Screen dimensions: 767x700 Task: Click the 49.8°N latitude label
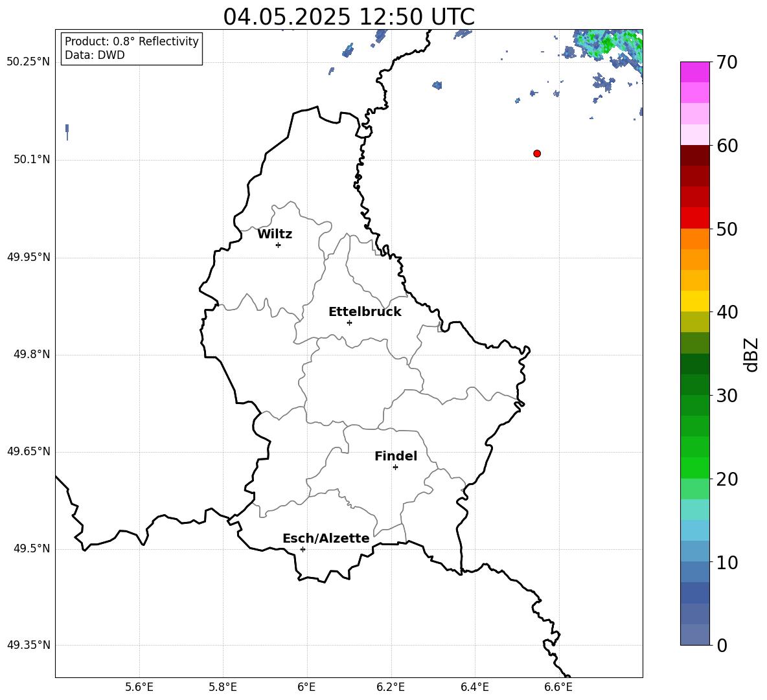pyautogui.click(x=32, y=354)
